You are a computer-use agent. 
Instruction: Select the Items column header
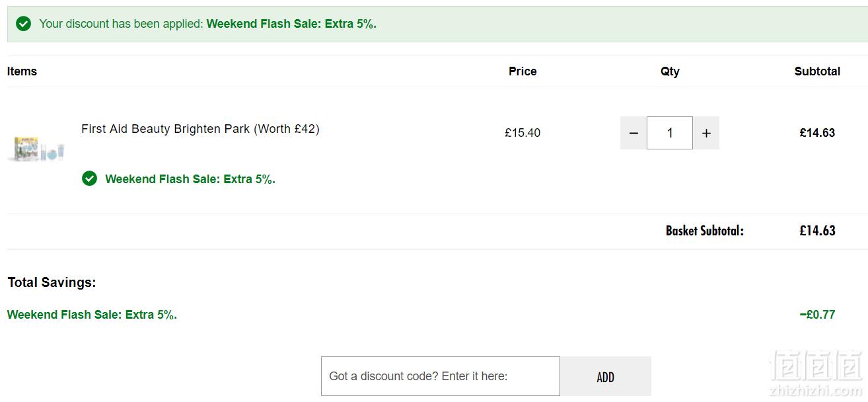coord(22,71)
